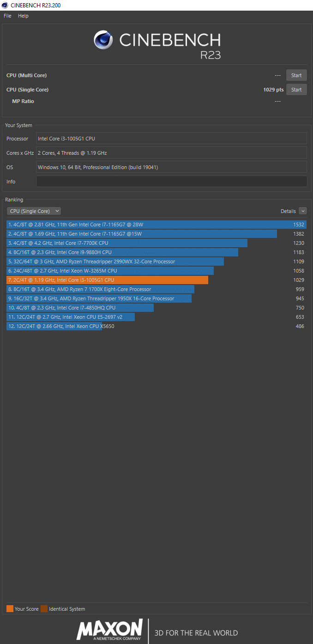
Task: Select the orange row 7 Core i3-1005G1
Action: pos(156,280)
